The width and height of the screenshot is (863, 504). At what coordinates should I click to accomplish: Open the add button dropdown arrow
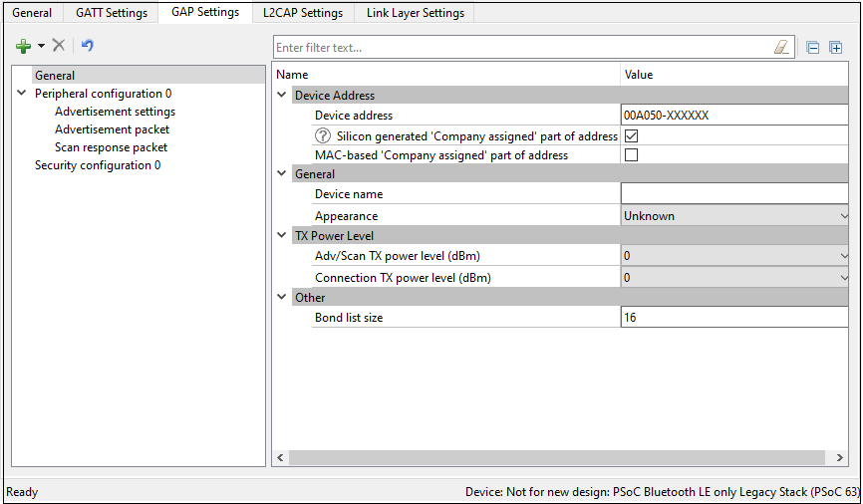41,46
